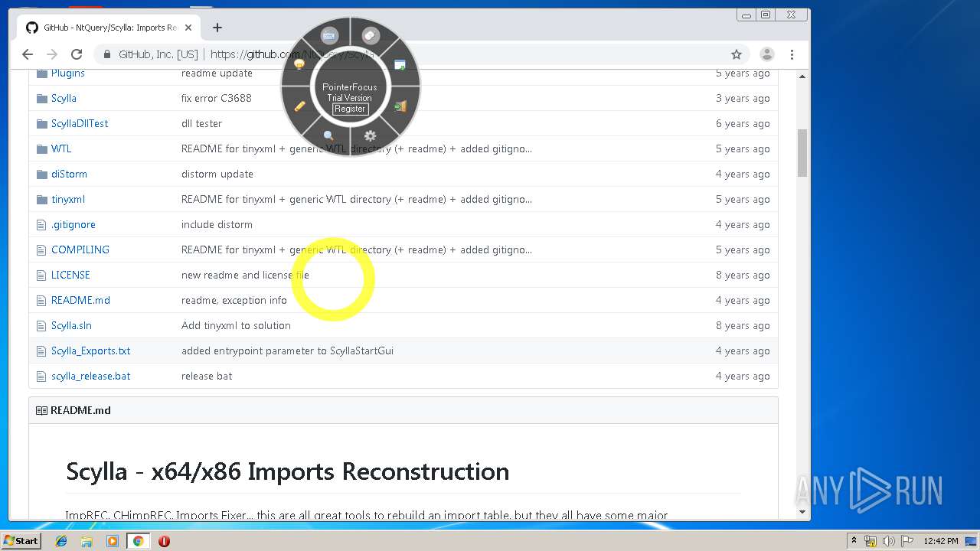The height and width of the screenshot is (551, 980).
Task: Select PointerFocus keystroke visualization keyboard icon
Action: [x=329, y=35]
